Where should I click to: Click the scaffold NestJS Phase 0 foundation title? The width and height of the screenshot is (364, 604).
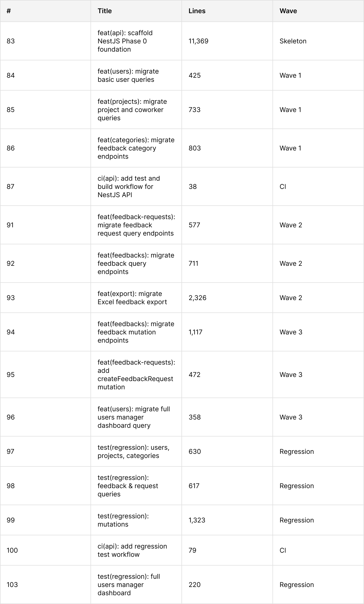[x=125, y=41]
